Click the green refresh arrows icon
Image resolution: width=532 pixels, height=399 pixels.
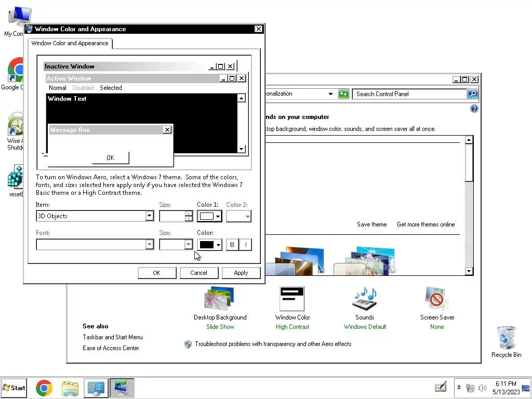[x=343, y=94]
